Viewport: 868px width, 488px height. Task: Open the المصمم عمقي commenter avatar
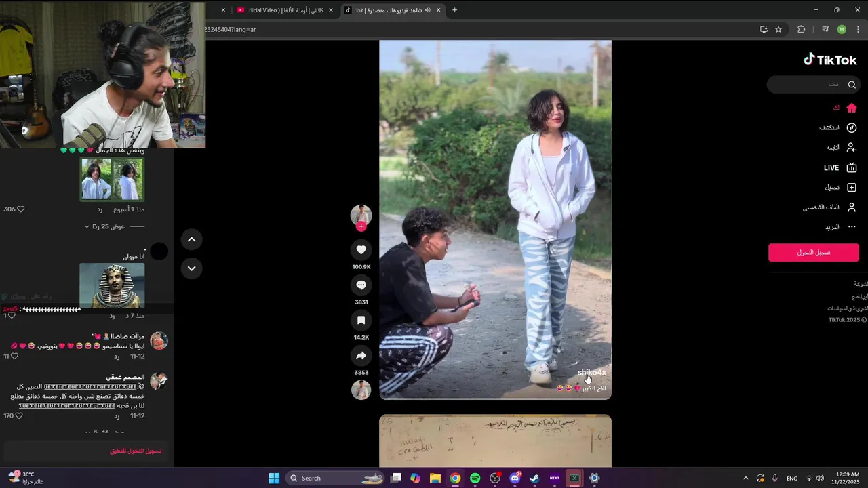point(159,381)
